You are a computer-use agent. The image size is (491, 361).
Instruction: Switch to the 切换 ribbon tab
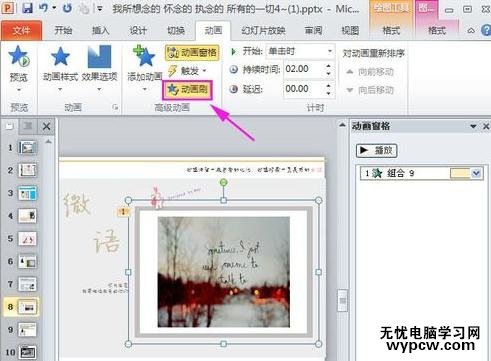(x=176, y=31)
